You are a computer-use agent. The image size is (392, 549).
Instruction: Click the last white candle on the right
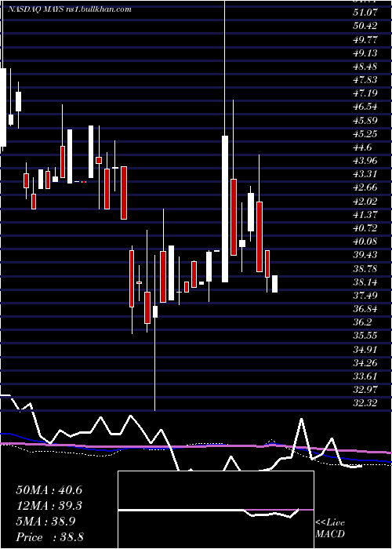274,284
